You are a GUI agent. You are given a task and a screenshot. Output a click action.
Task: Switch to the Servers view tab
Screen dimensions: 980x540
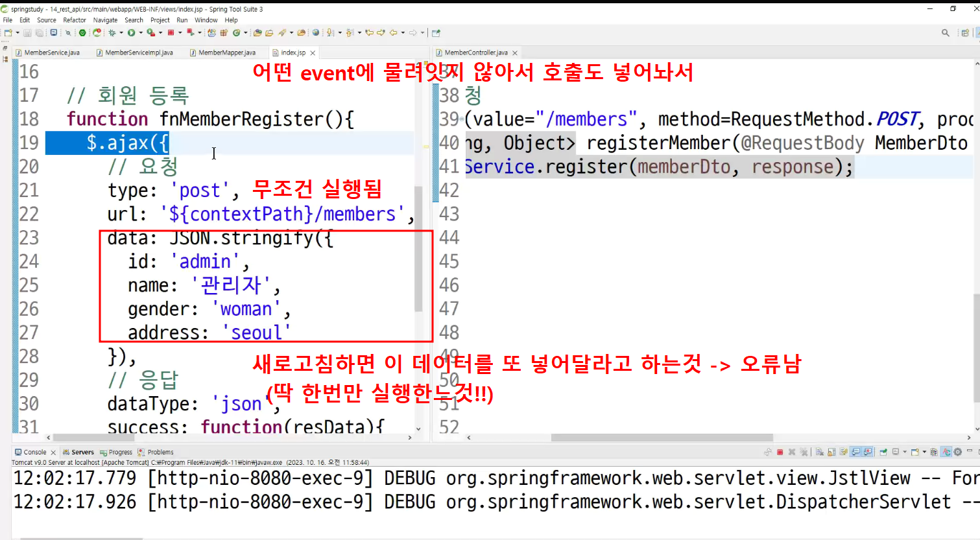(x=78, y=452)
